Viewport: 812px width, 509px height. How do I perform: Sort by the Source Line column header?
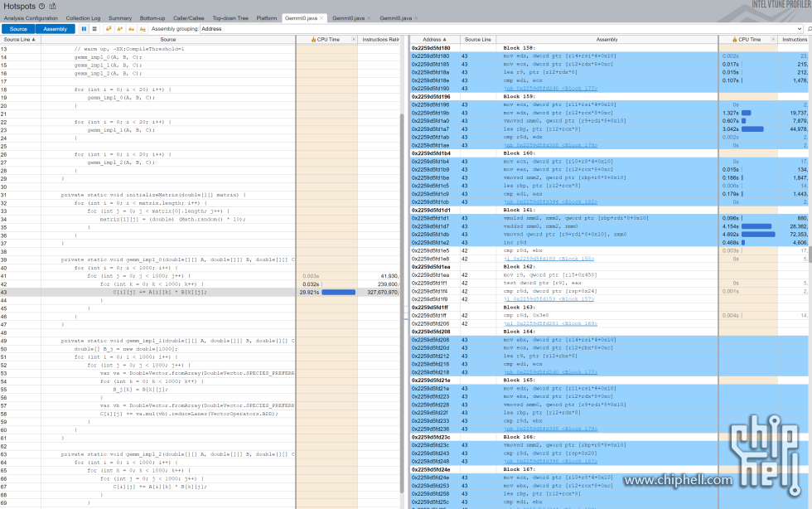coord(20,40)
